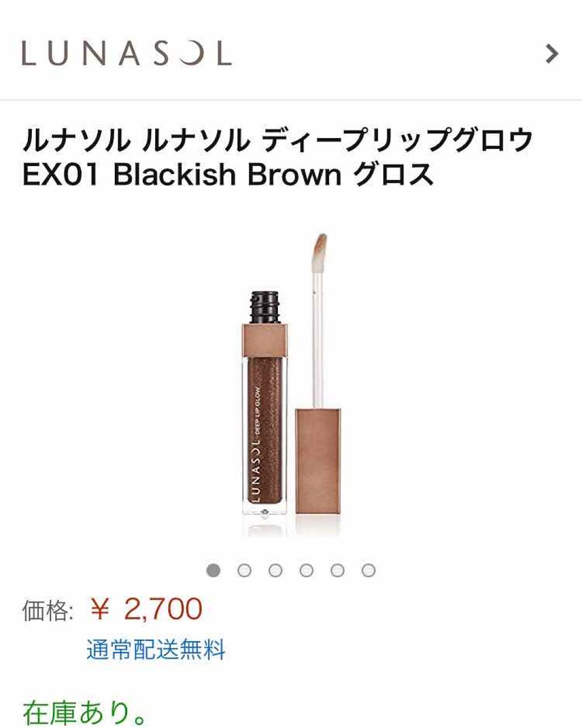Open the LUNASOL brand header row
Image resolution: width=582 pixels, height=728 pixels.
click(291, 53)
